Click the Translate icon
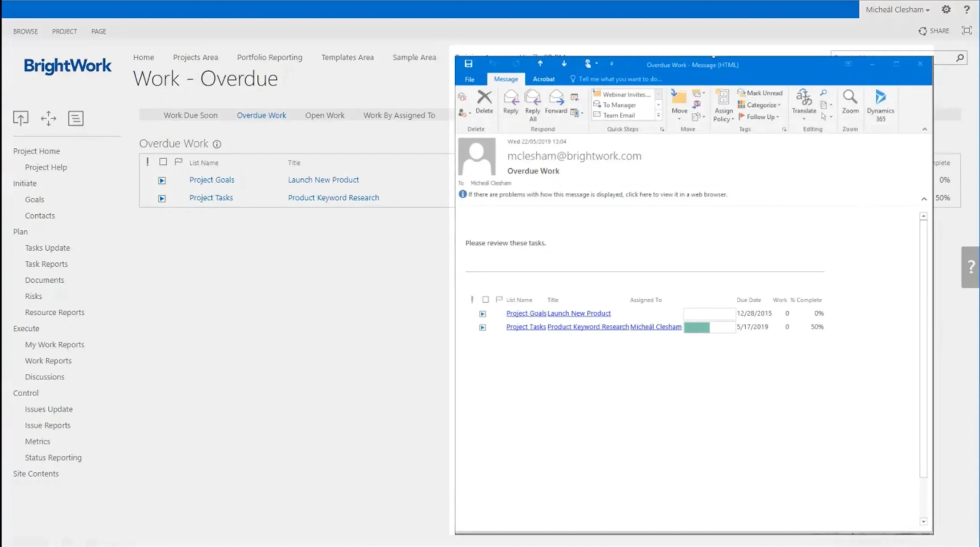 coord(804,98)
